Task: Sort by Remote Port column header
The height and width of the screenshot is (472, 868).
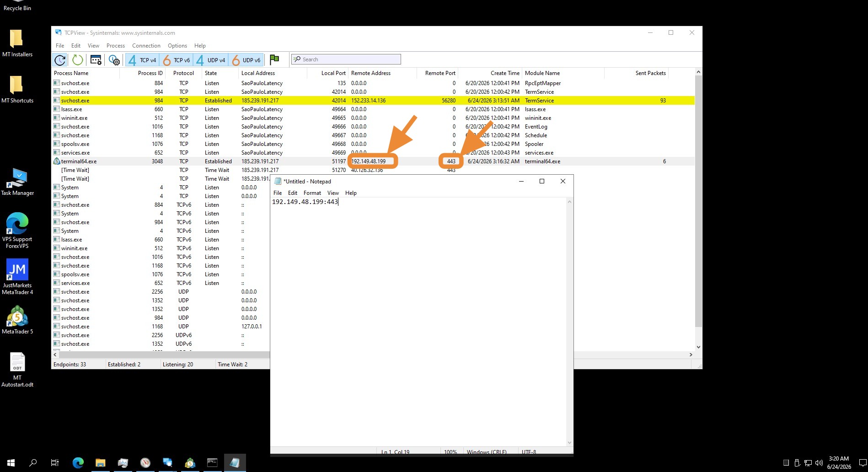Action: click(437, 73)
